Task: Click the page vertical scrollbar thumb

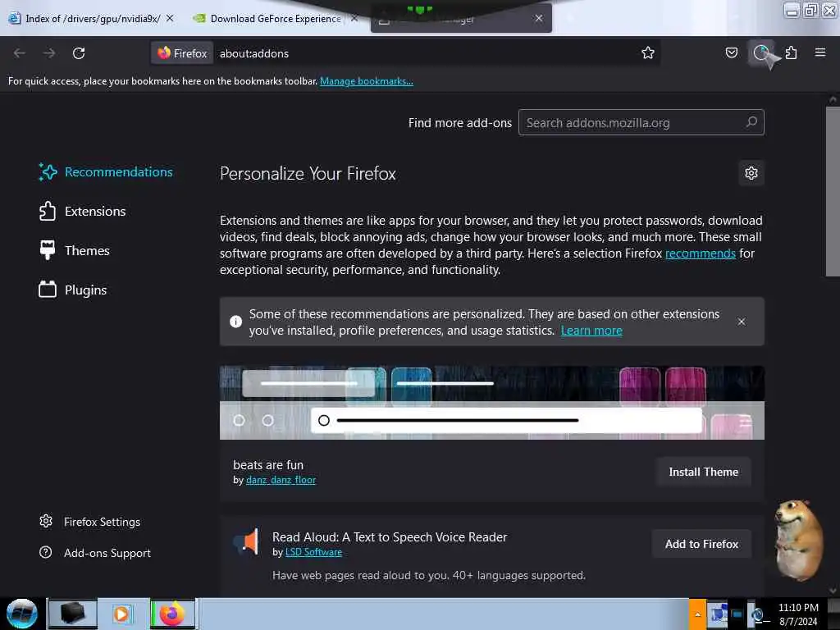Action: pyautogui.click(x=833, y=191)
